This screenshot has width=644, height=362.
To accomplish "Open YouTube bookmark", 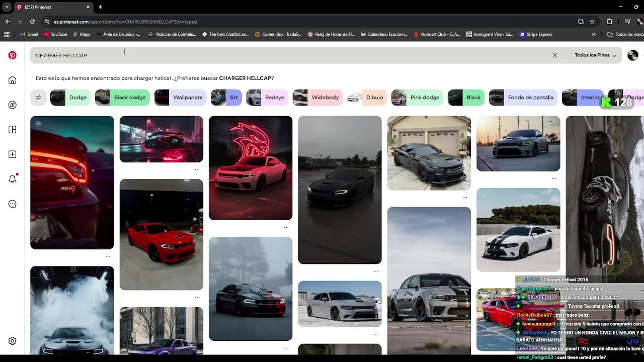I will (x=55, y=34).
